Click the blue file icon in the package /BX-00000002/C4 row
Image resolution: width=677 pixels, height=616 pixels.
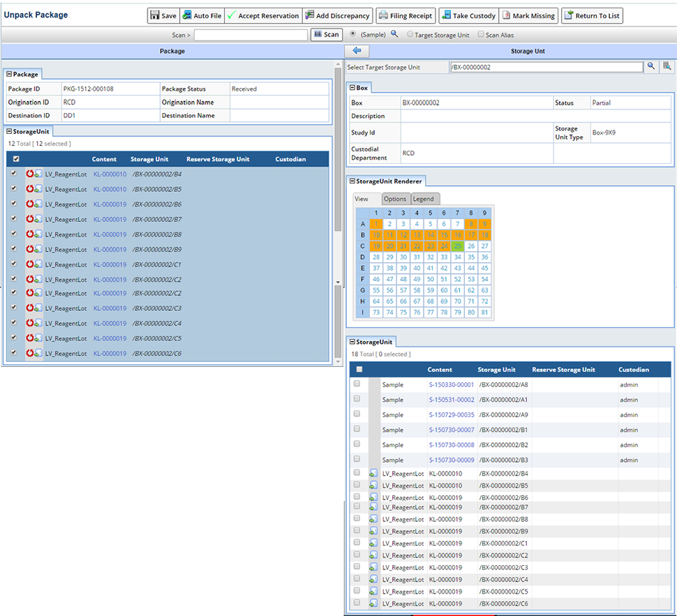(x=38, y=323)
